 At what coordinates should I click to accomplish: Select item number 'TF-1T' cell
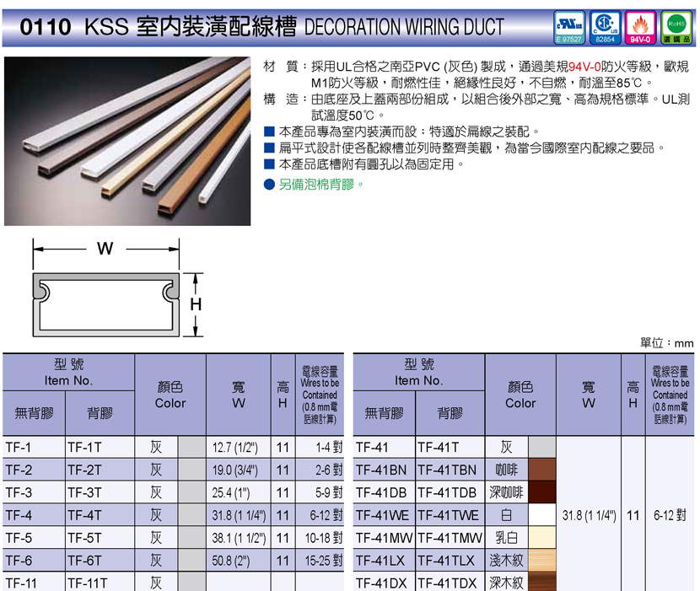pyautogui.click(x=100, y=448)
